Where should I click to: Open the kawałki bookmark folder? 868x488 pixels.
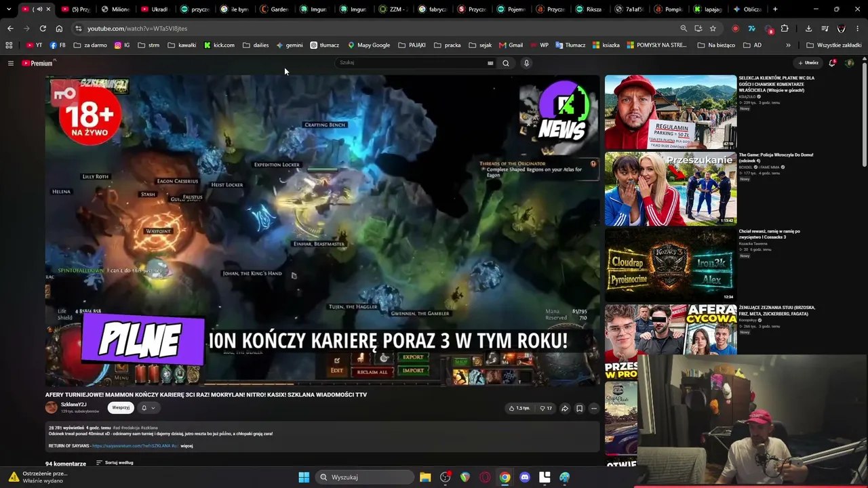tap(182, 45)
